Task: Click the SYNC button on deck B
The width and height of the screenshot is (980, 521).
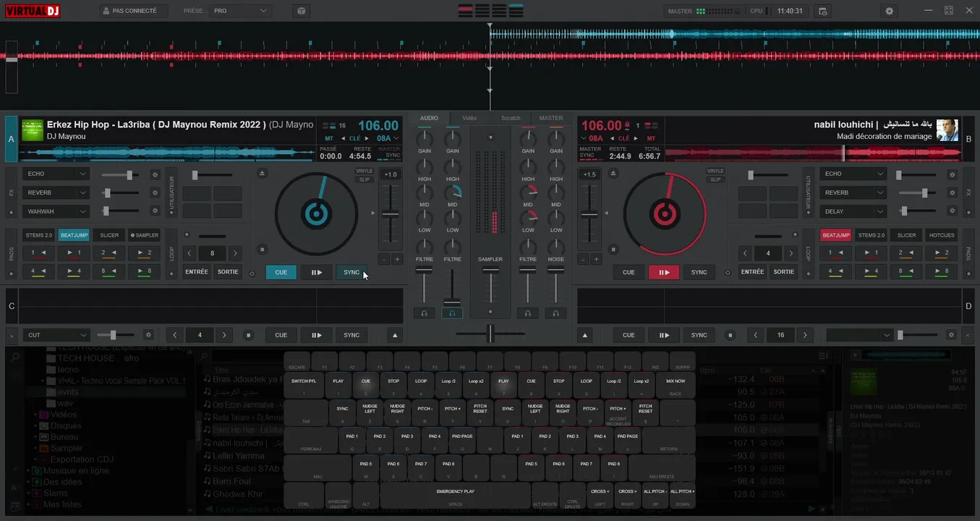Action: [699, 272]
